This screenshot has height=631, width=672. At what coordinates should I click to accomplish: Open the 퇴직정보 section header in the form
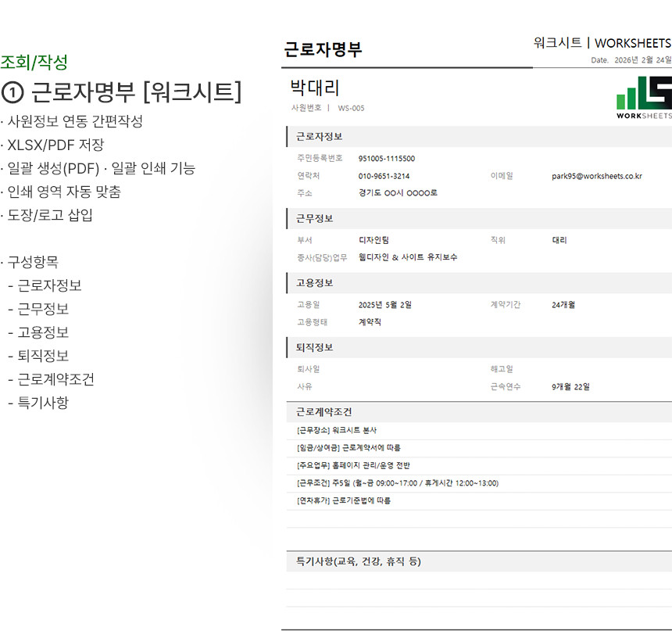[314, 348]
